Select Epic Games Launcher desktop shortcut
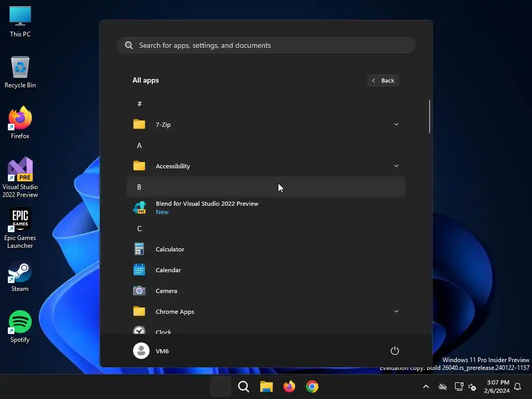The height and width of the screenshot is (399, 532). (x=20, y=229)
